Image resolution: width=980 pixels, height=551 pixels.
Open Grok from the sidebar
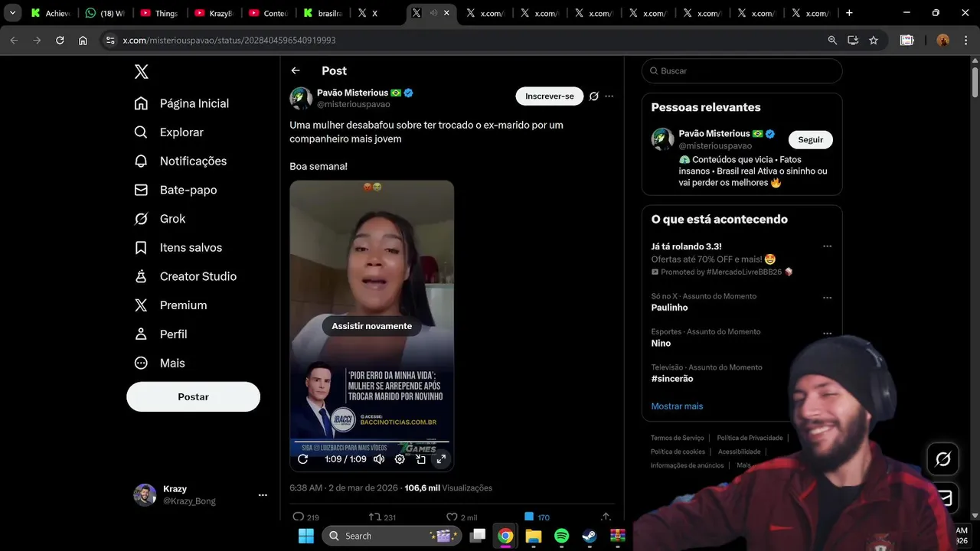tap(159, 219)
